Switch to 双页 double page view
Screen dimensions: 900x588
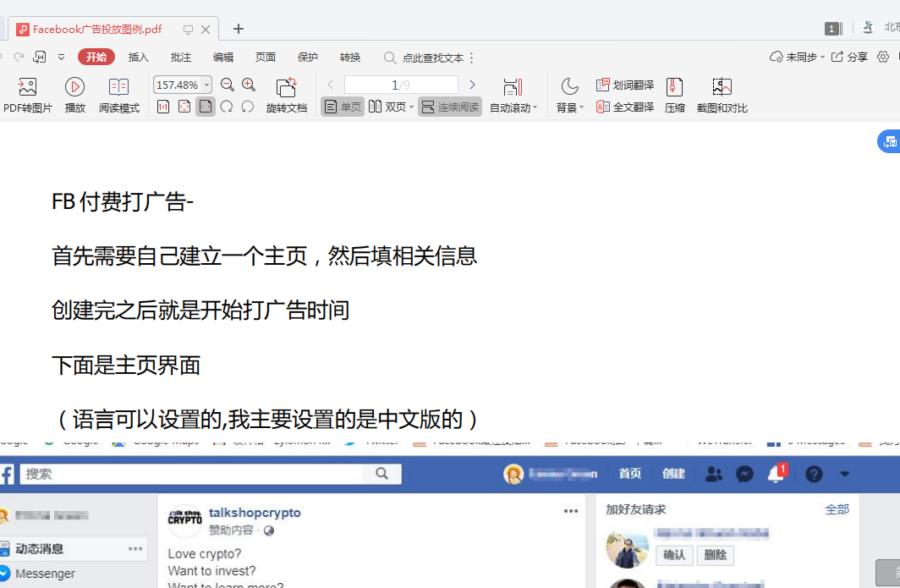(387, 107)
